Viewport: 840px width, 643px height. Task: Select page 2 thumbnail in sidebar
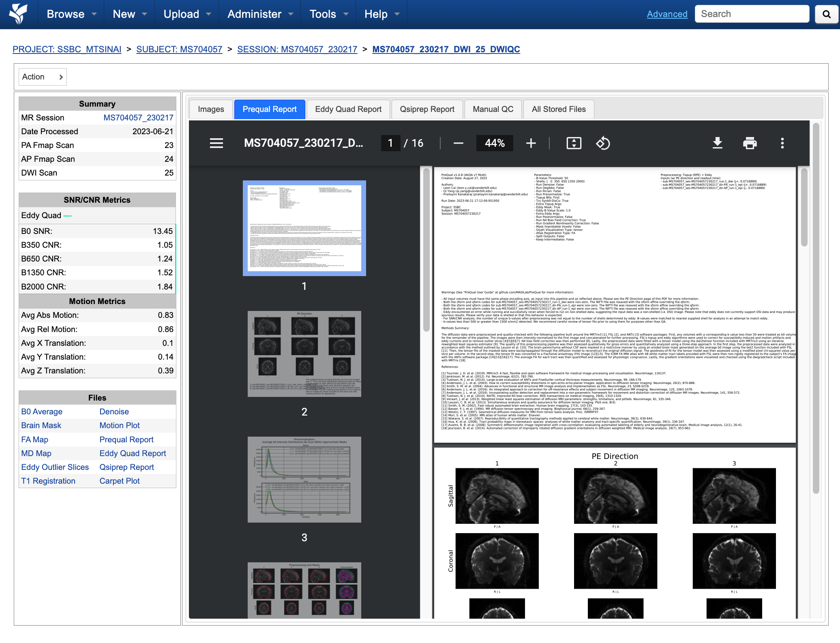(304, 354)
